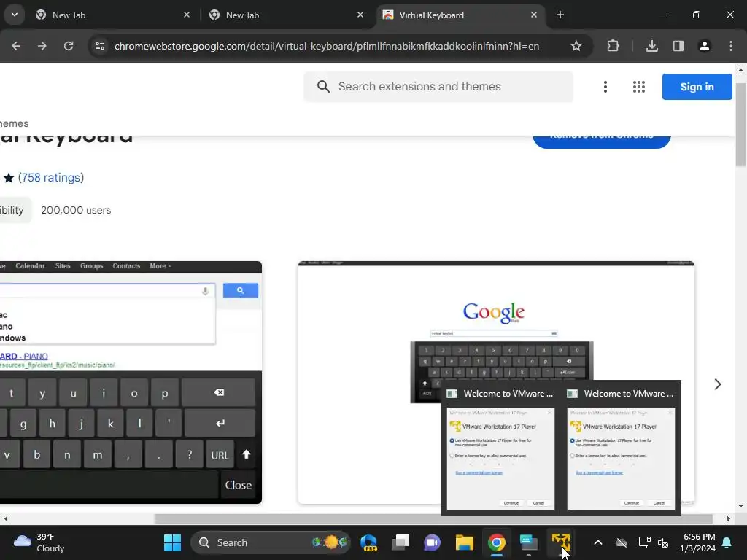Screen dimensions: 747x560
Task: View site information icon in address bar
Action: click(x=100, y=46)
